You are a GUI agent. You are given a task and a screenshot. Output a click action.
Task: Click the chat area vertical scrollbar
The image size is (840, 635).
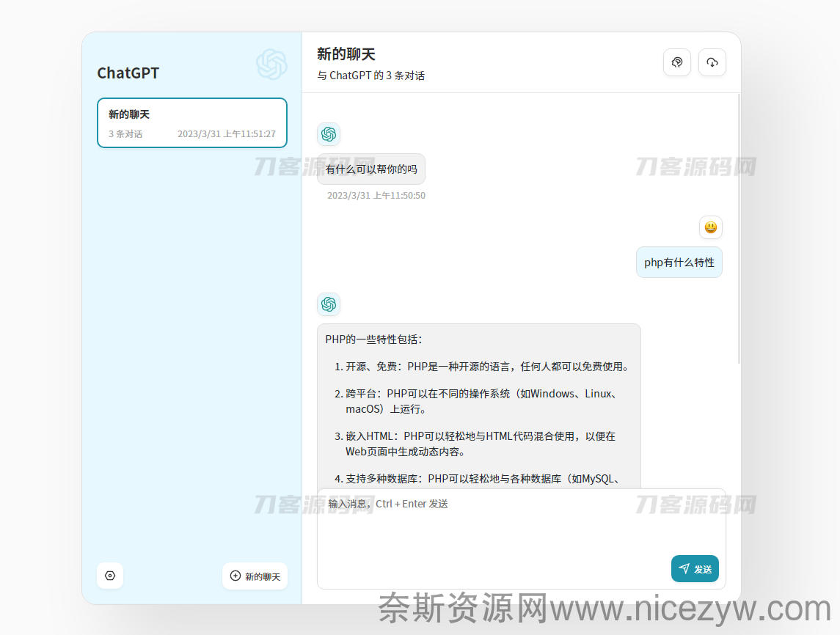(x=739, y=230)
